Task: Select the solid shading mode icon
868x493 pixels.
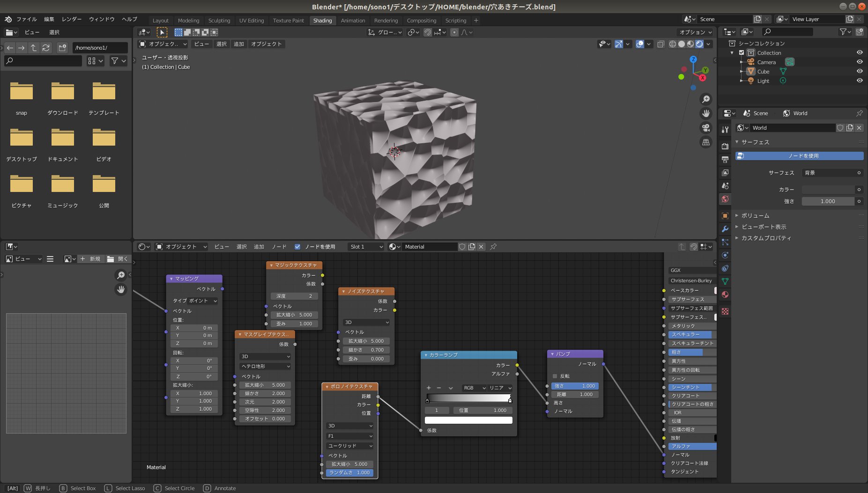Action: click(x=682, y=44)
